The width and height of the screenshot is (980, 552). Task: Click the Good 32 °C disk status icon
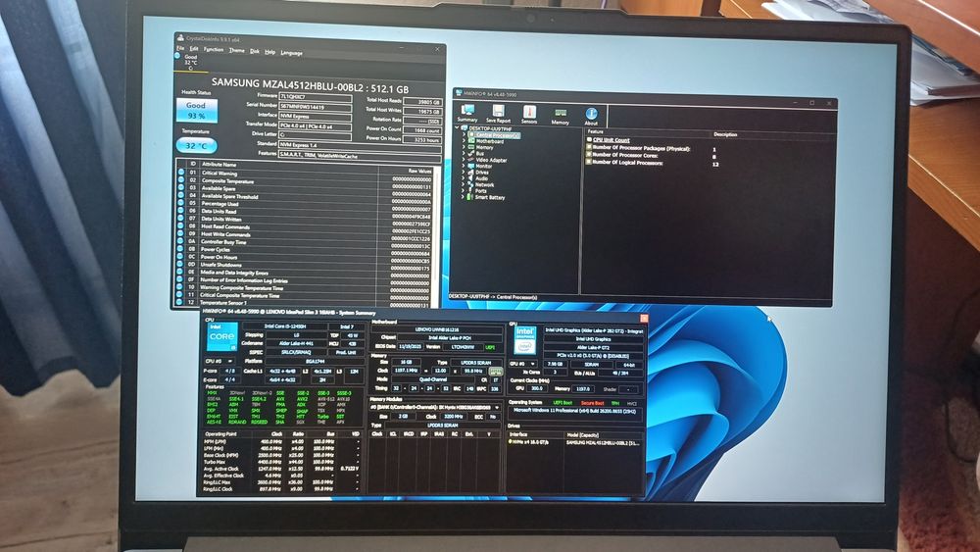pos(189,61)
